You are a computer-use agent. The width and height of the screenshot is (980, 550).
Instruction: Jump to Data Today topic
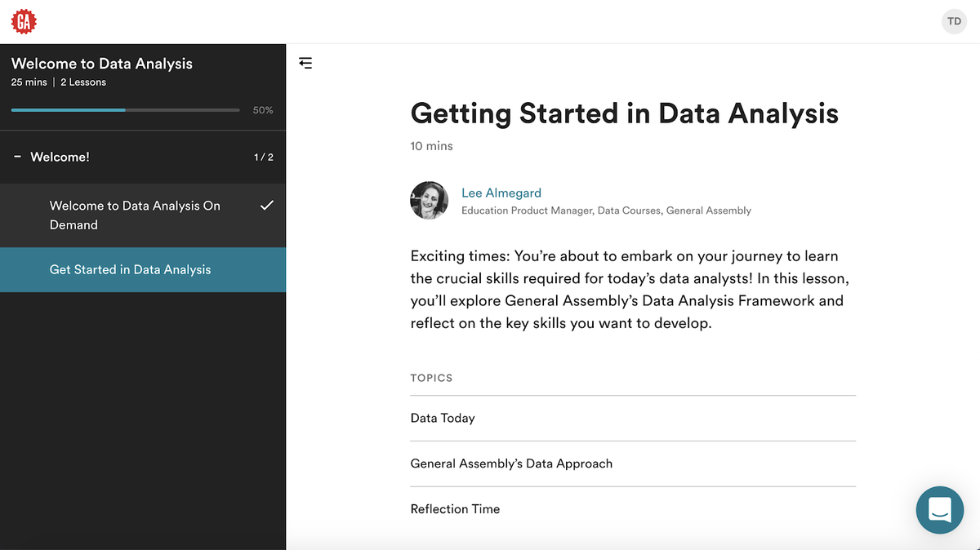[x=633, y=418]
